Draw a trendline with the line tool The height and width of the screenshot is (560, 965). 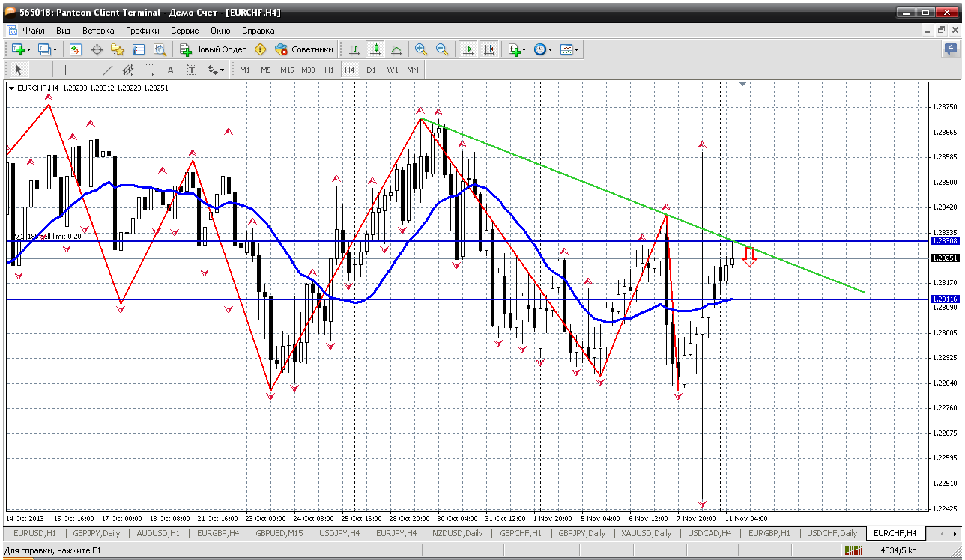[x=107, y=70]
